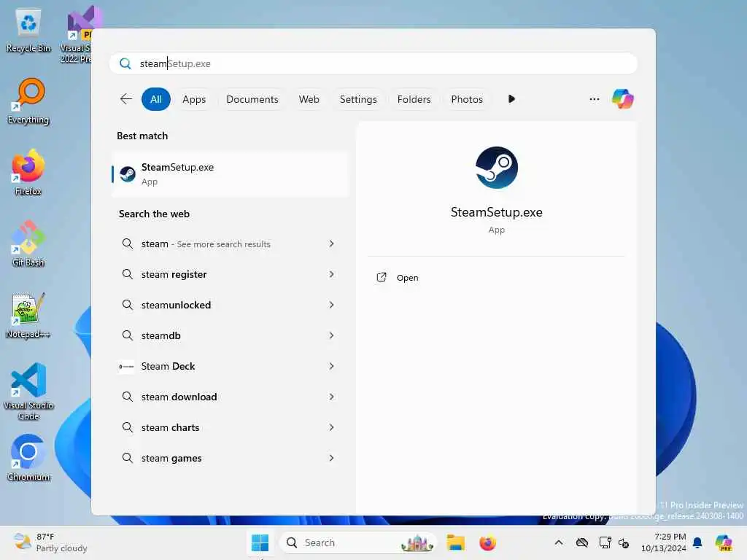Expand chevron next to 'steam download'

332,397
